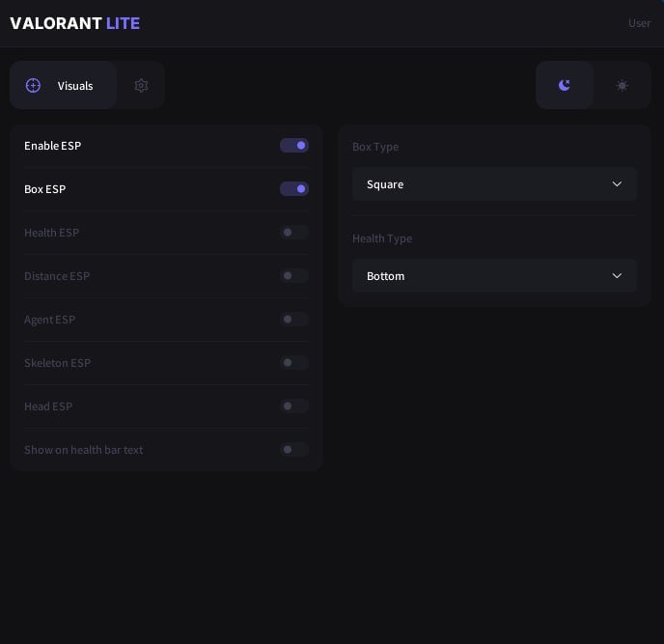The height and width of the screenshot is (644, 664).
Task: Click the User label in header
Action: 639,23
